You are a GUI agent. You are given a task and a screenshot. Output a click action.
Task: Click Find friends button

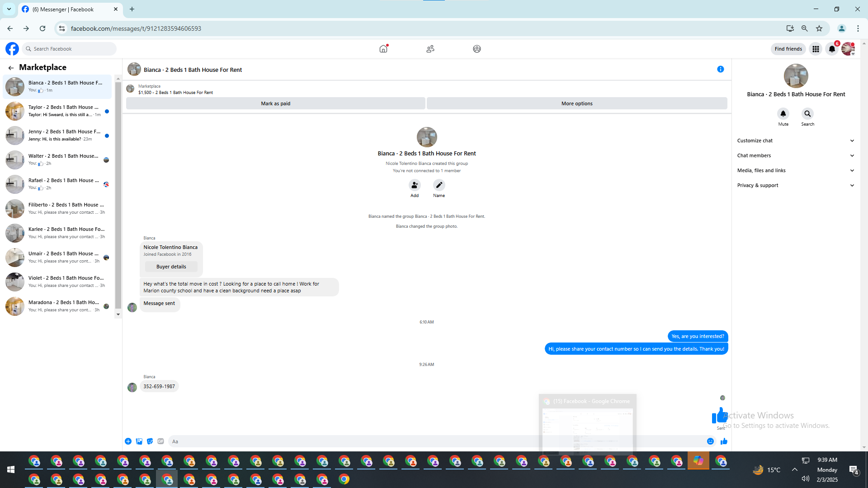(x=788, y=49)
